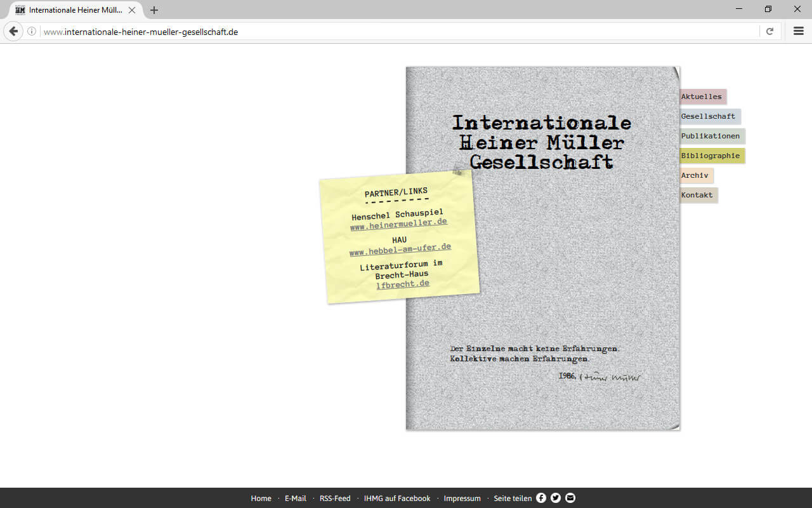The height and width of the screenshot is (508, 812).
Task: Click the Internationale Heiner Müller Gesellschaft title
Action: pos(542,142)
